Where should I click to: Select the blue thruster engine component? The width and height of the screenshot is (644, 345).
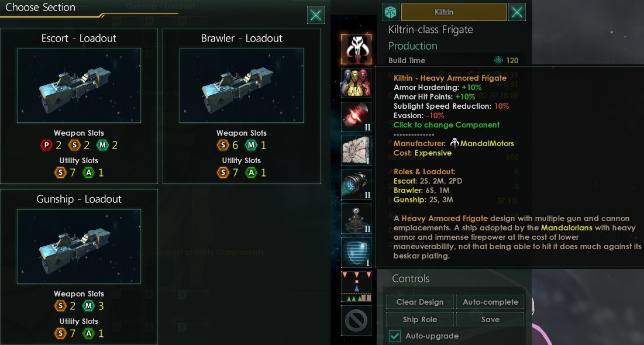[x=356, y=185]
